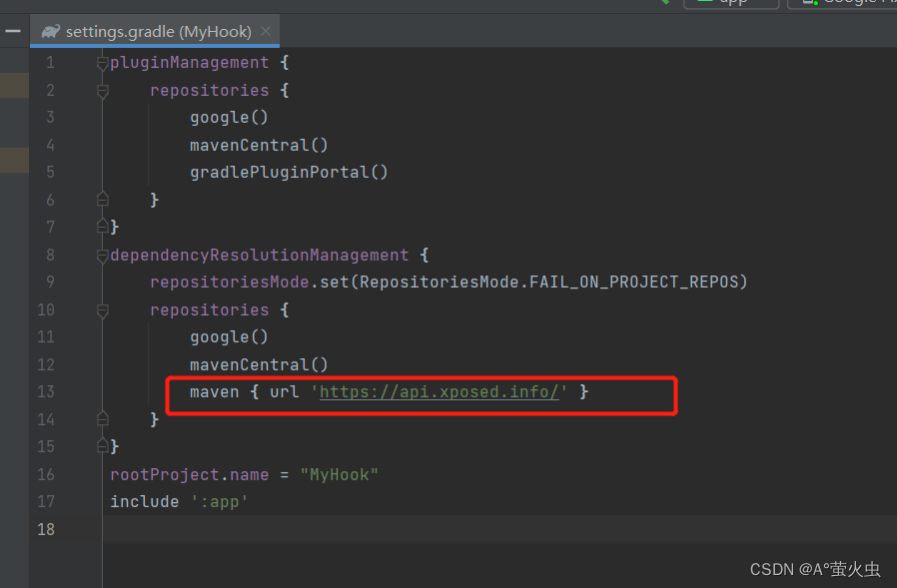Close the settings.gradle (MyHook) tab
Image resolution: width=897 pixels, height=588 pixels.
click(x=266, y=31)
